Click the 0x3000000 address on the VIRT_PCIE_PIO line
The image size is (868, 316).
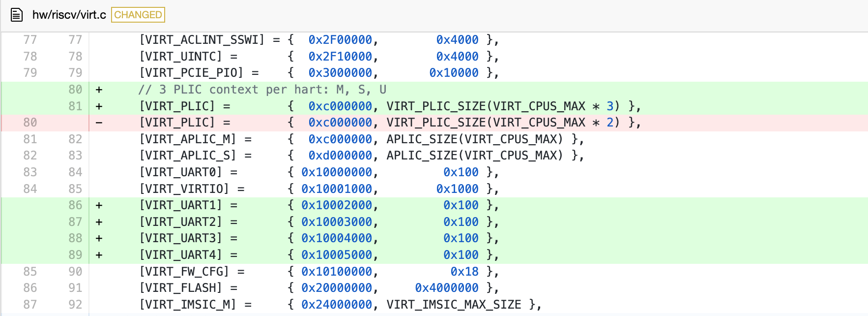point(340,73)
